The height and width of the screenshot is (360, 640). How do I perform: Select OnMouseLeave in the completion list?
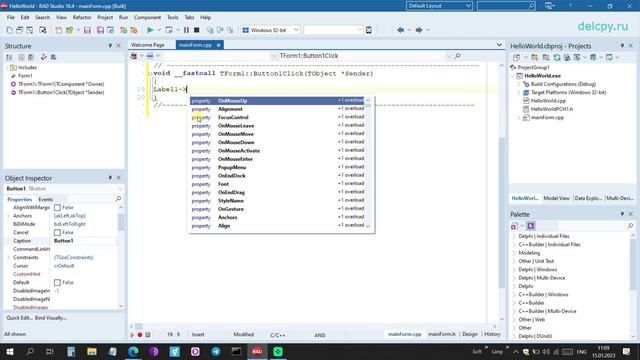278,126
